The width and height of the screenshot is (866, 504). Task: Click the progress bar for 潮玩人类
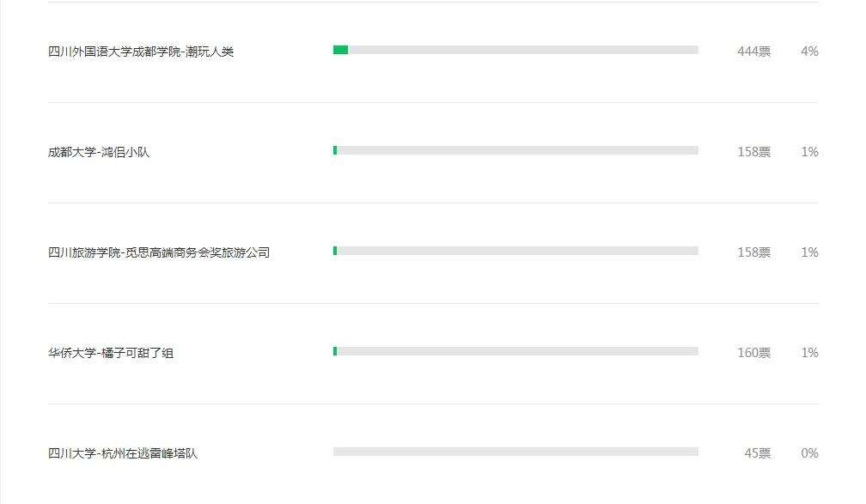[515, 51]
